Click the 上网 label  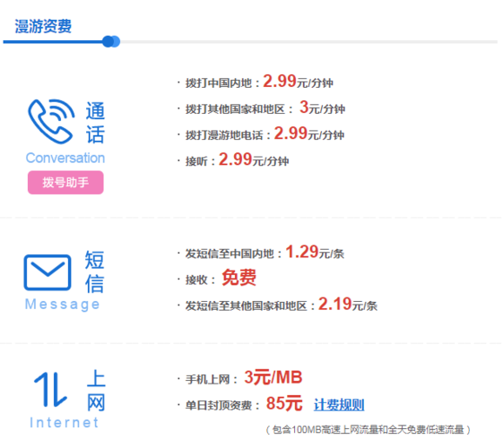(x=96, y=390)
